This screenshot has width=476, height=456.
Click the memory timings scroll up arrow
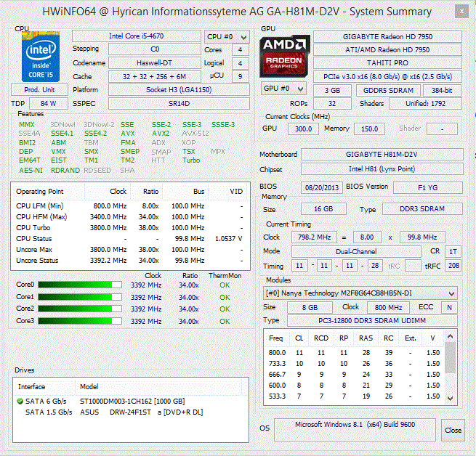click(x=450, y=336)
